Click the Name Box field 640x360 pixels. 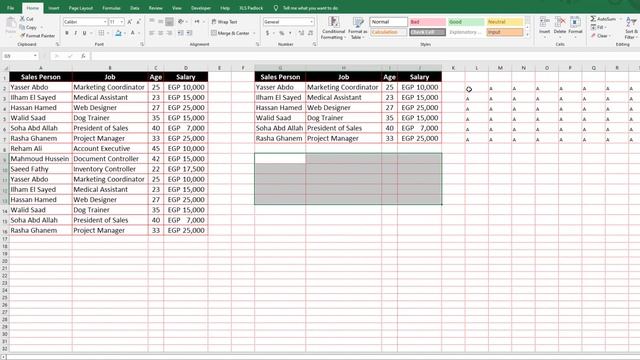pos(20,56)
